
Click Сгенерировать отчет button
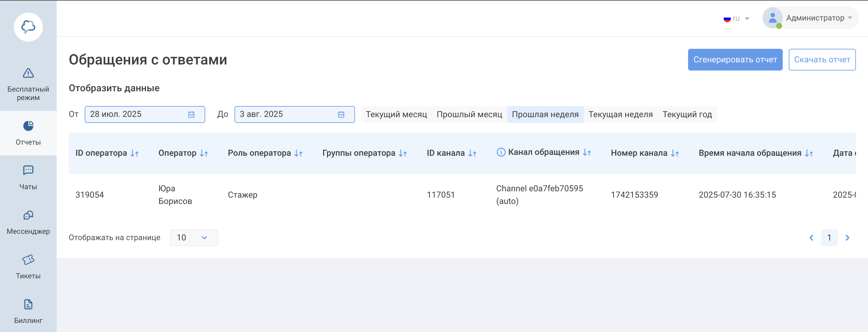pos(735,60)
